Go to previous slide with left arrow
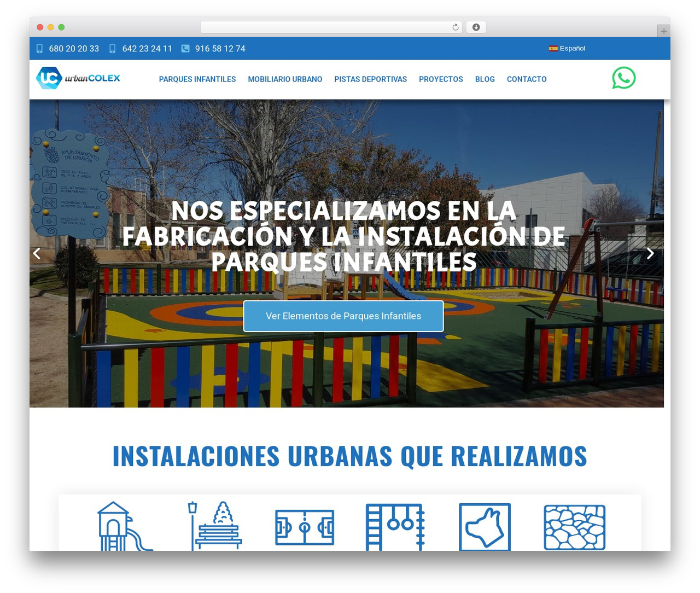The height and width of the screenshot is (593, 700). (37, 253)
